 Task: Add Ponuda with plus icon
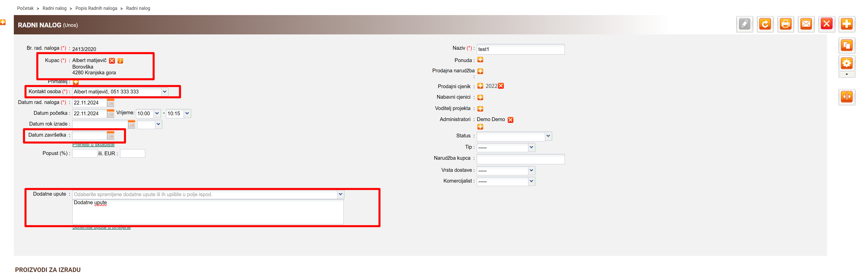click(x=480, y=60)
